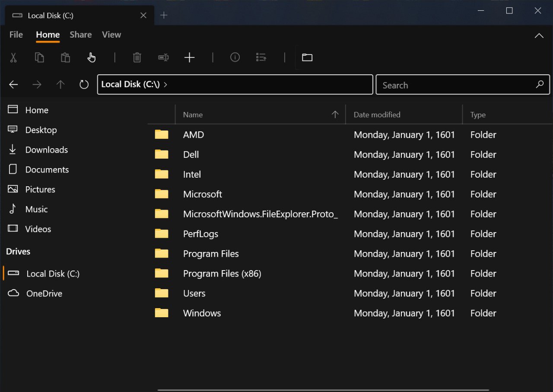Screen dimensions: 553x392
Task: Click the folder icon of the Windows row
Action: pos(162,313)
